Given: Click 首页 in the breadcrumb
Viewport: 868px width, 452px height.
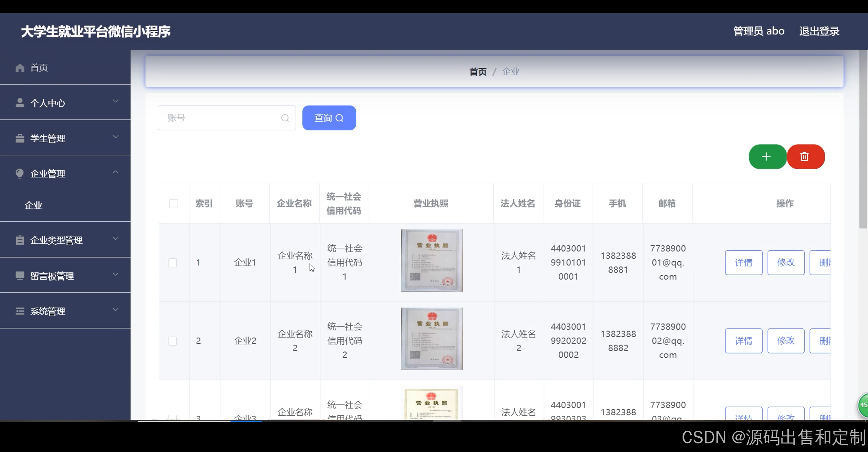Looking at the screenshot, I should coord(478,72).
